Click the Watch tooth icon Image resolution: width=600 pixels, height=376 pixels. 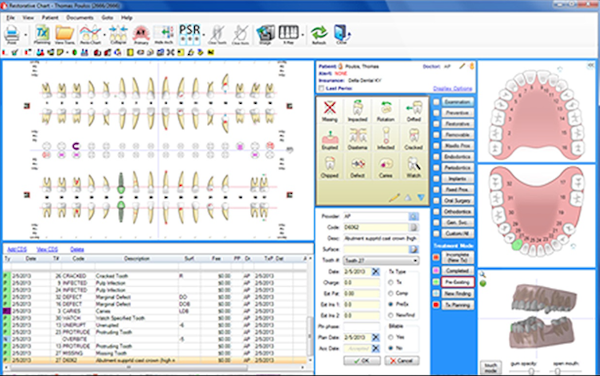point(413,167)
